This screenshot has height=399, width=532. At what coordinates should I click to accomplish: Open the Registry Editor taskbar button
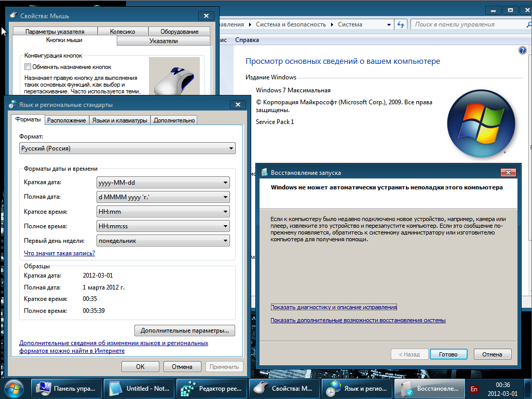[211, 389]
